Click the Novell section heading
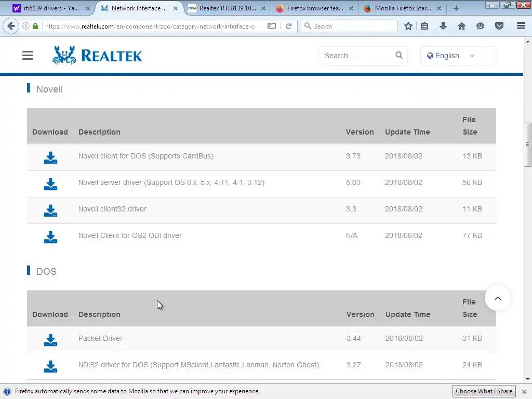 click(x=49, y=89)
